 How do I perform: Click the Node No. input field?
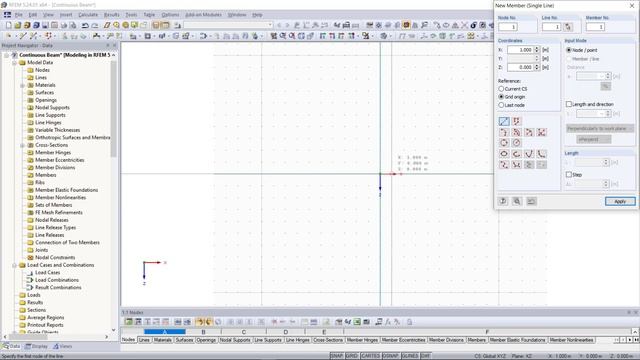pos(508,27)
